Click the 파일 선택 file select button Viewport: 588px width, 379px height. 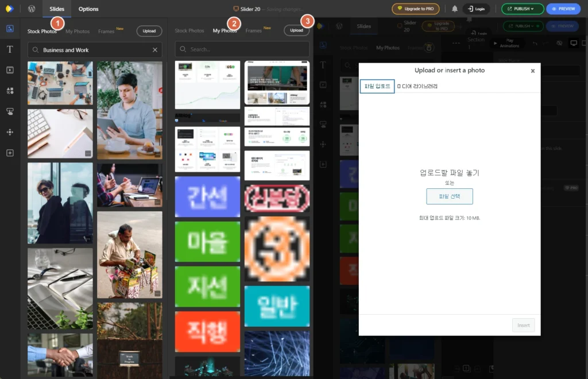click(450, 196)
